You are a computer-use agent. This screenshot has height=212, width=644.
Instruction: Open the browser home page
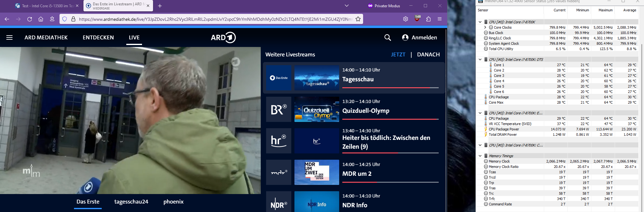click(x=41, y=19)
